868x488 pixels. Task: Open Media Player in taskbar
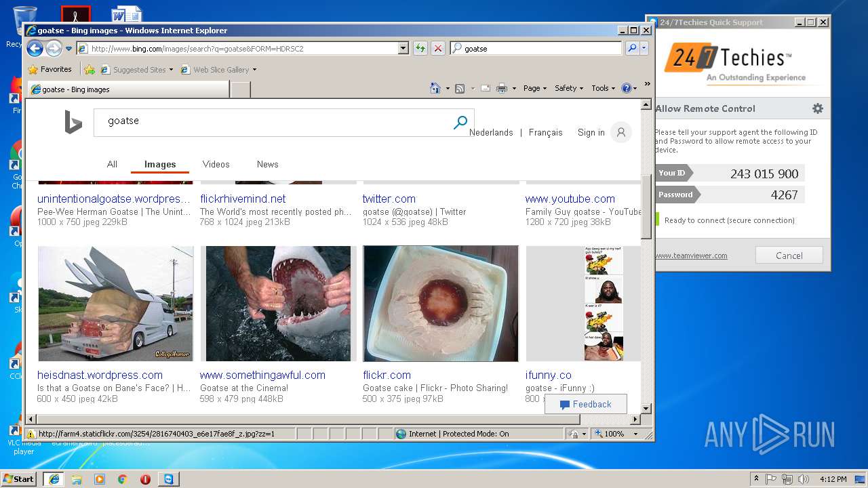coord(100,479)
